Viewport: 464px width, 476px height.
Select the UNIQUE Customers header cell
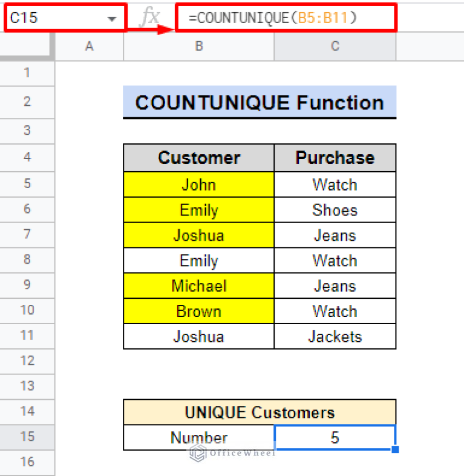coord(259,412)
